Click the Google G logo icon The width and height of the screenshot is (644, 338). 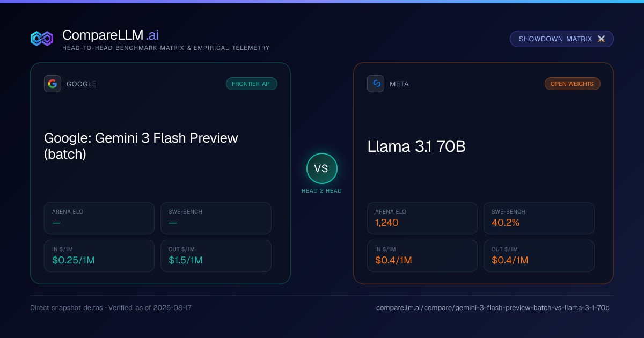click(x=53, y=84)
